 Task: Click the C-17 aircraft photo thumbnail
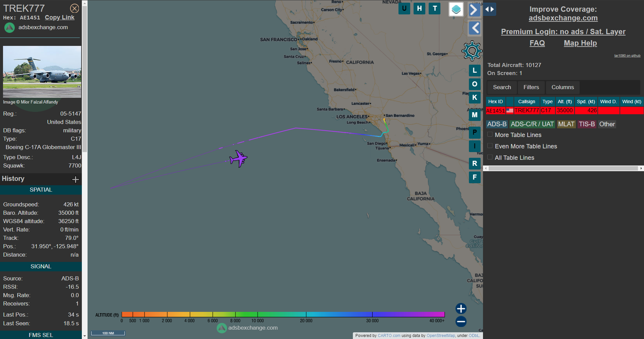point(42,72)
